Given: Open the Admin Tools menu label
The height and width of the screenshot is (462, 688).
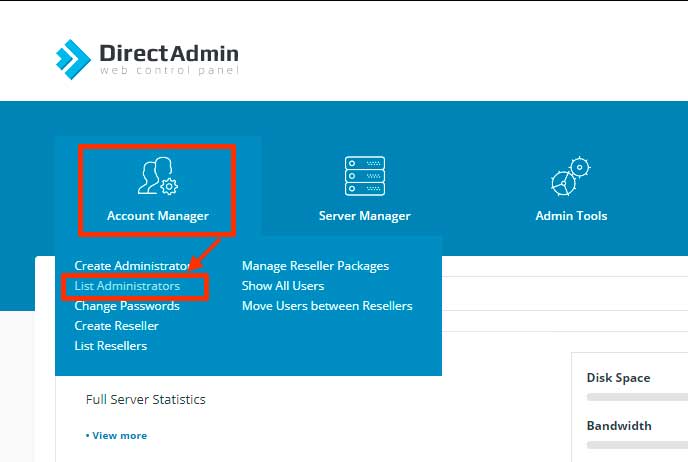Looking at the screenshot, I should click(x=571, y=216).
